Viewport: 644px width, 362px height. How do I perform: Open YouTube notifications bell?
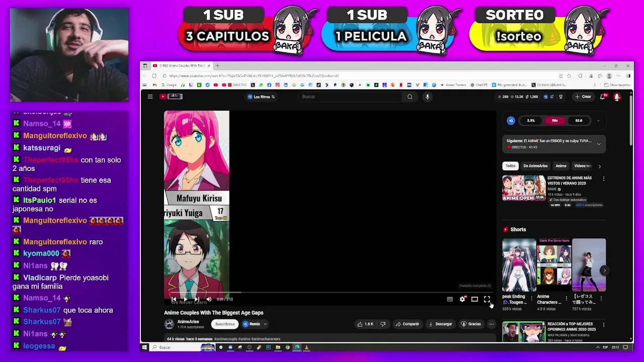pos(602,97)
